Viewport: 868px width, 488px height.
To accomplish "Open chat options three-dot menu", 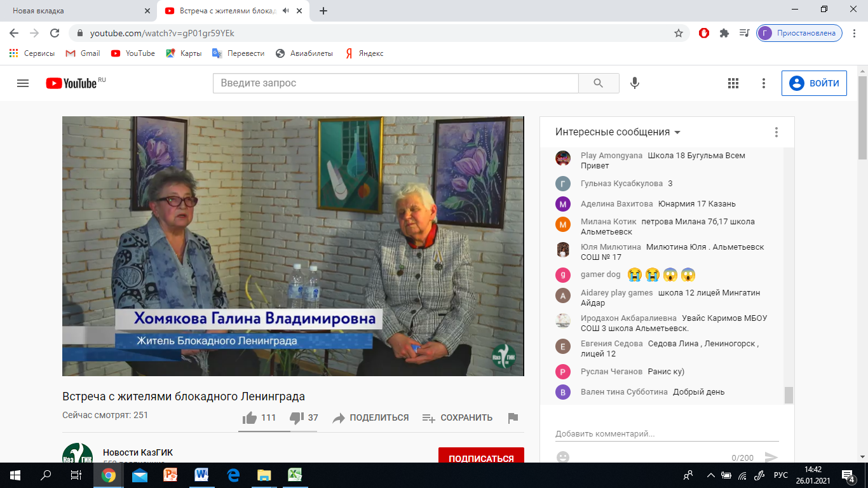I will [776, 132].
